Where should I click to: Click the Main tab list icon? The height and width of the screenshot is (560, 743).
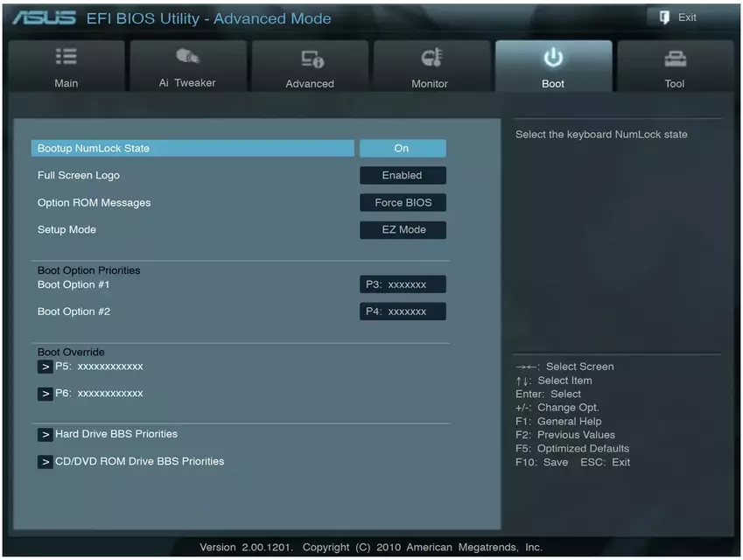[x=67, y=56]
